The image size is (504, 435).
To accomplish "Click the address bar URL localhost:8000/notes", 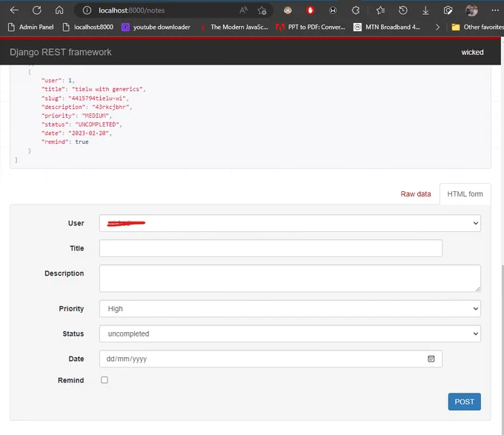I will coord(131,10).
